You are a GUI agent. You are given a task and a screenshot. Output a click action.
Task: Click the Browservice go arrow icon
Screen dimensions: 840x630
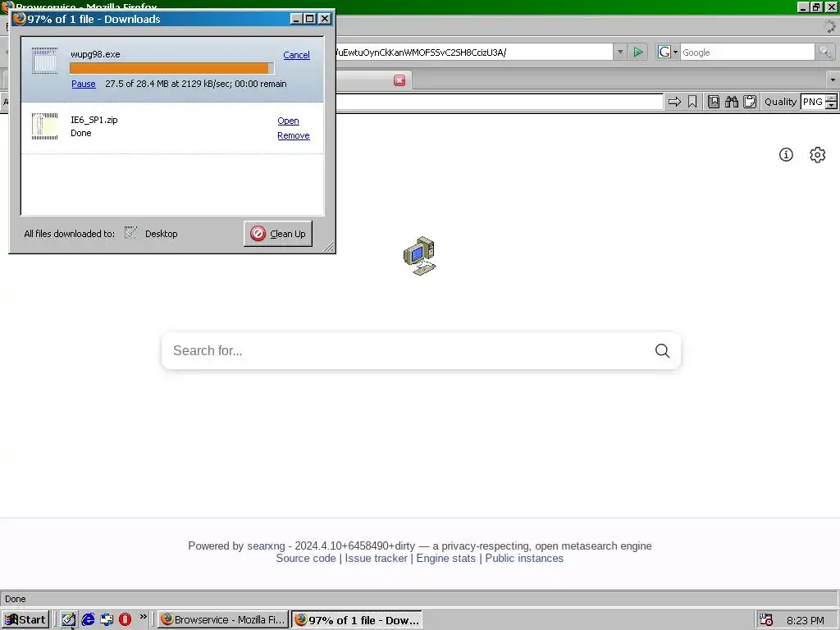[674, 102]
